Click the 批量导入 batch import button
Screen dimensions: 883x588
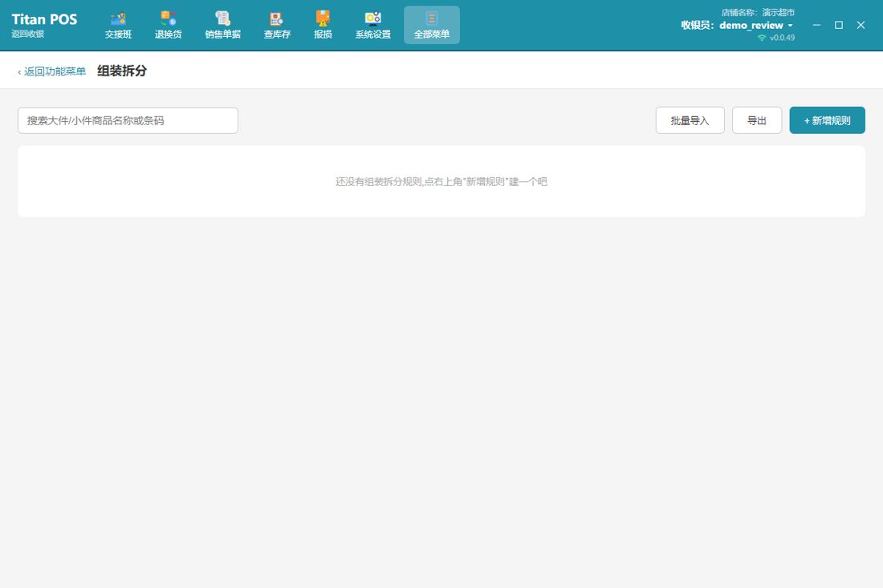coord(690,120)
